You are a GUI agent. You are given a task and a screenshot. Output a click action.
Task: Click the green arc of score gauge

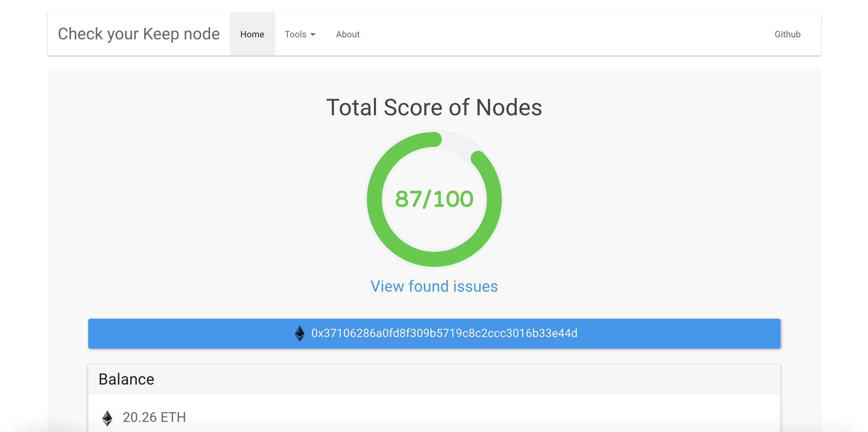375,199
